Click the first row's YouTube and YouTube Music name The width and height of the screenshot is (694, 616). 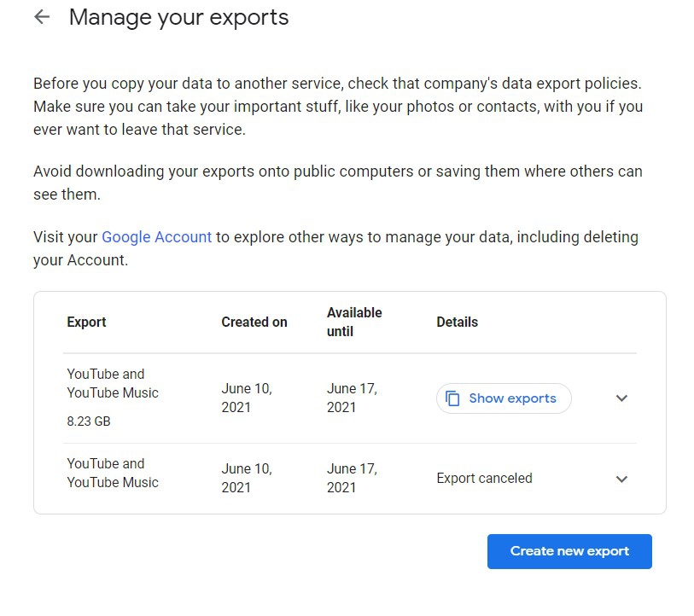pyautogui.click(x=112, y=383)
